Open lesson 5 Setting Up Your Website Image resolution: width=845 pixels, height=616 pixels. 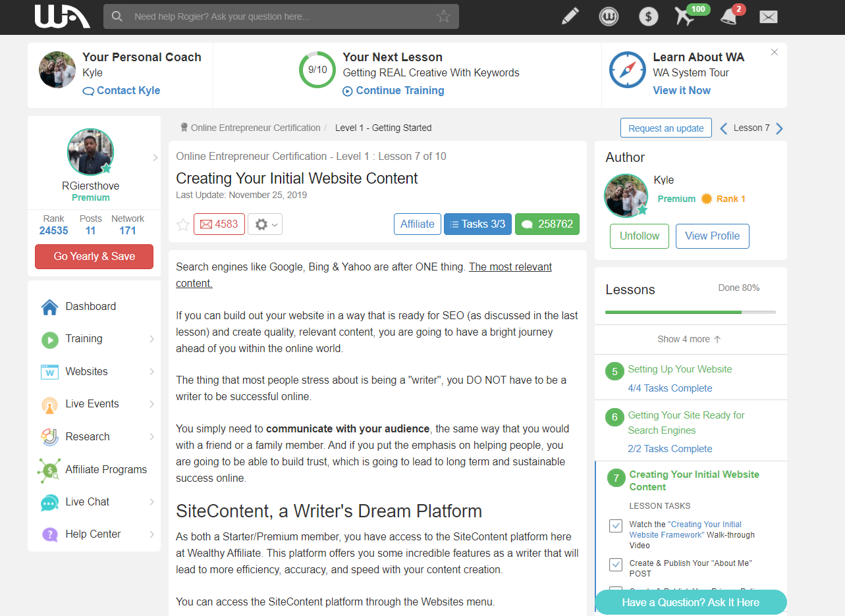pos(680,369)
